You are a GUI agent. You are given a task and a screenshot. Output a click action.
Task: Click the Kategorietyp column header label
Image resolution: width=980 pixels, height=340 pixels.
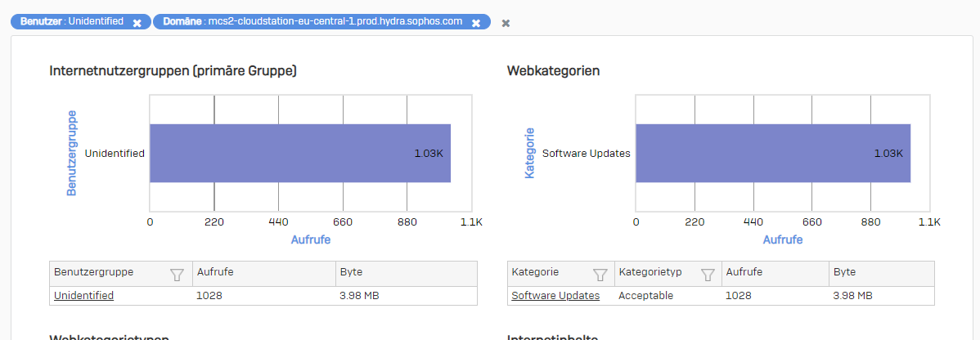(650, 272)
